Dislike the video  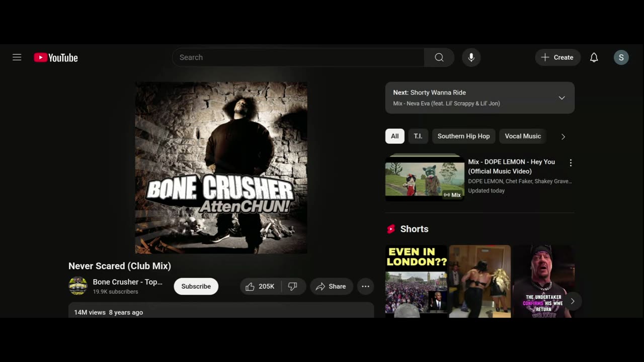[293, 286]
